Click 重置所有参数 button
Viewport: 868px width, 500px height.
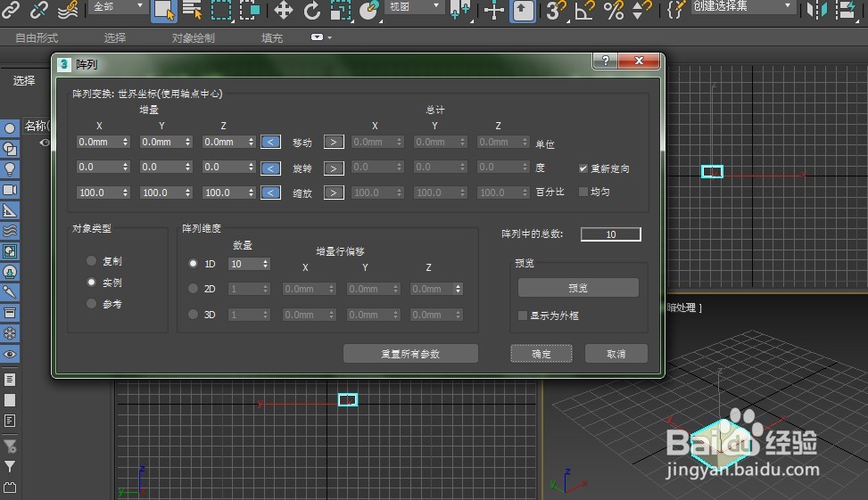pyautogui.click(x=410, y=354)
